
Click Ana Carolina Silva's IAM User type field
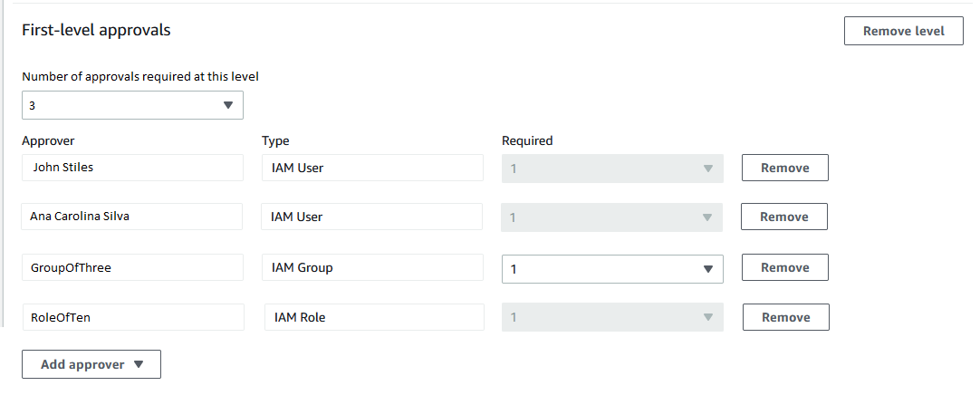click(x=371, y=217)
